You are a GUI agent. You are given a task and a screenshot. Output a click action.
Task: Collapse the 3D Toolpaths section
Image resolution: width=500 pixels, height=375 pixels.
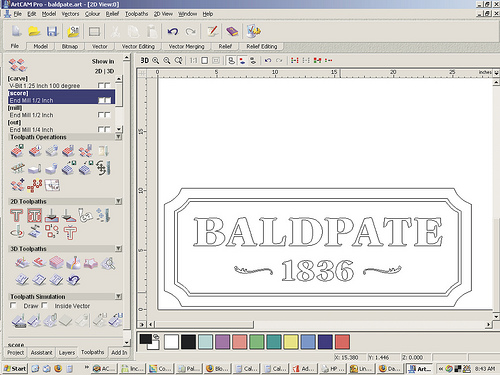118,249
